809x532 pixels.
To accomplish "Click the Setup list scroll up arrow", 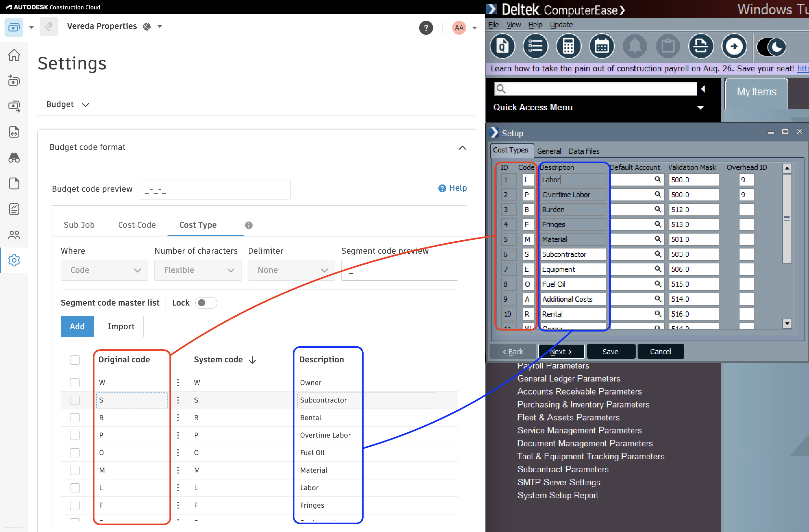I will pos(787,168).
